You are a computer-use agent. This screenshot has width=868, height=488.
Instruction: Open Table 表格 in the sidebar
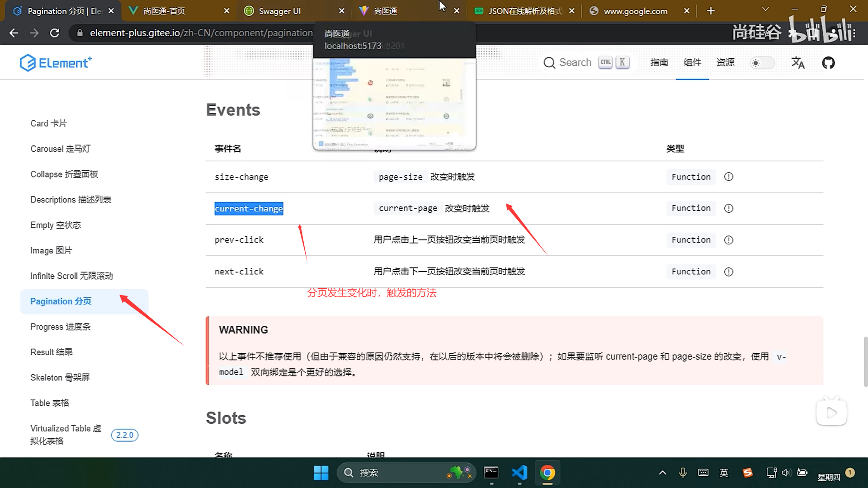50,403
